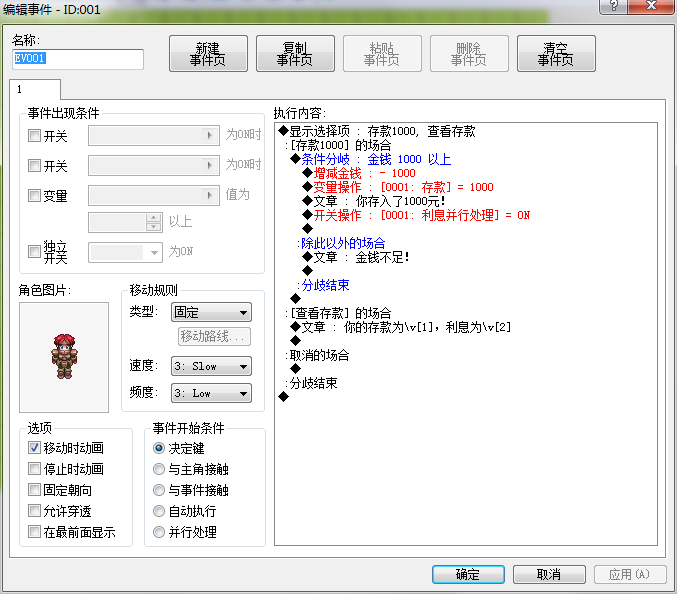Select event page tab 1

35,89
